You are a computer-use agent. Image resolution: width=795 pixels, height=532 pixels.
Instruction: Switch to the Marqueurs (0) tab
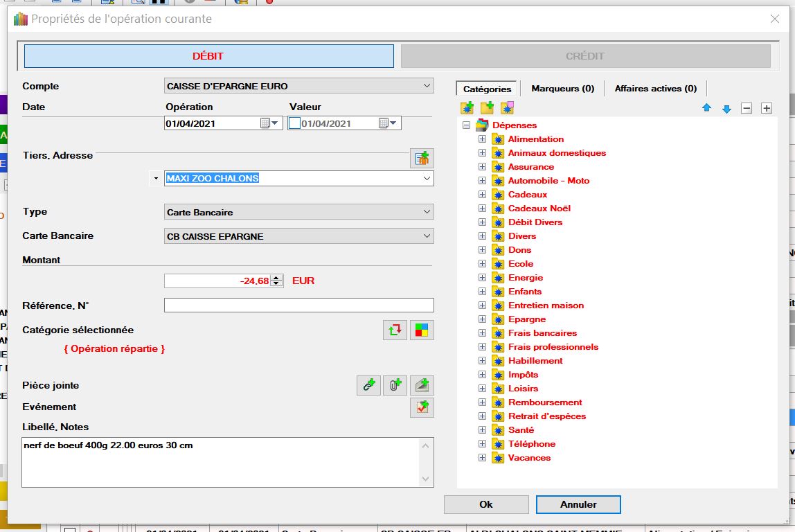tap(562, 89)
